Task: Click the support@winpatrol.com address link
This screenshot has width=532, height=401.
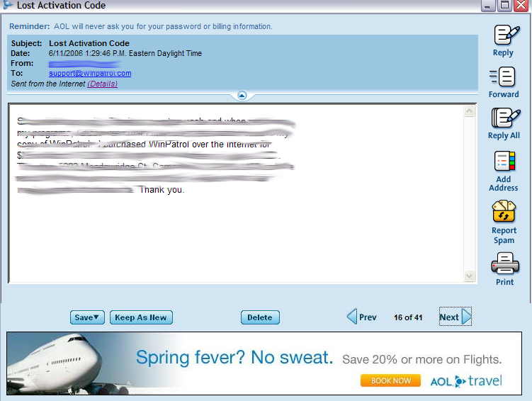Action: [90, 73]
